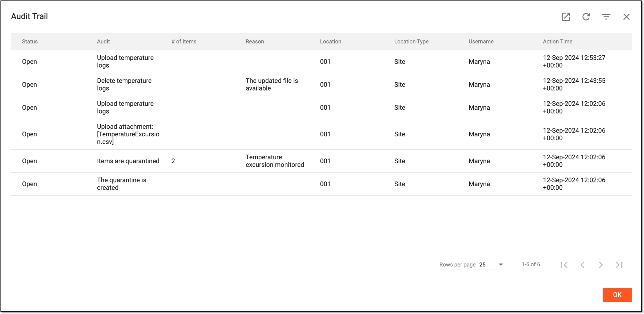Click action time '12-Sep-2024 12:53:27 +00:00'

point(574,62)
